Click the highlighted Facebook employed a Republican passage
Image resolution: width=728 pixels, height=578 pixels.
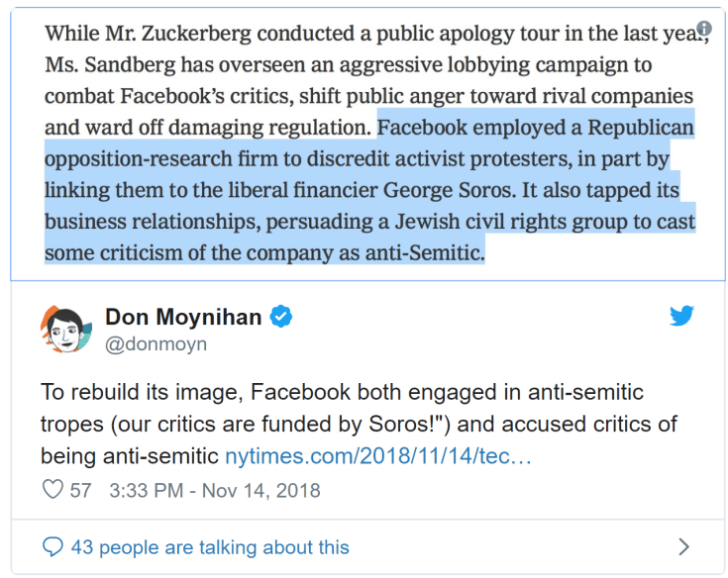[x=535, y=128]
